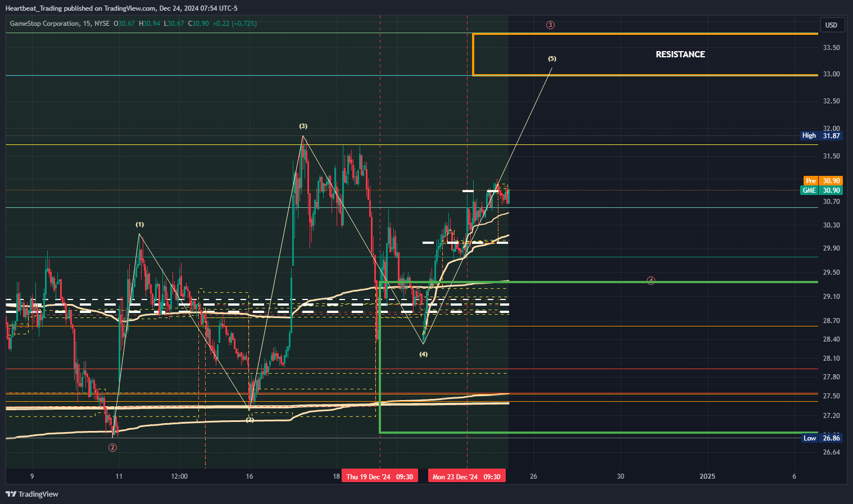853x504 pixels.
Task: Click the orange Pre 30.90 price tag
Action: (823, 181)
